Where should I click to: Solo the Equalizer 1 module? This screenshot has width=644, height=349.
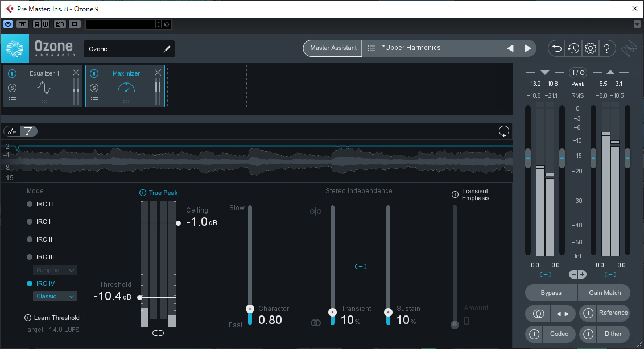pos(13,88)
